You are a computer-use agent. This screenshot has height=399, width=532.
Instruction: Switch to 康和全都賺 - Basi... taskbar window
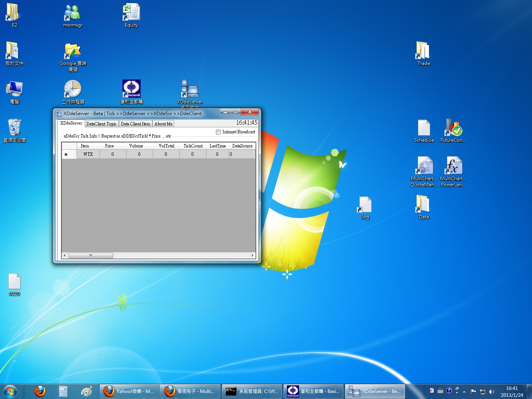click(x=313, y=391)
